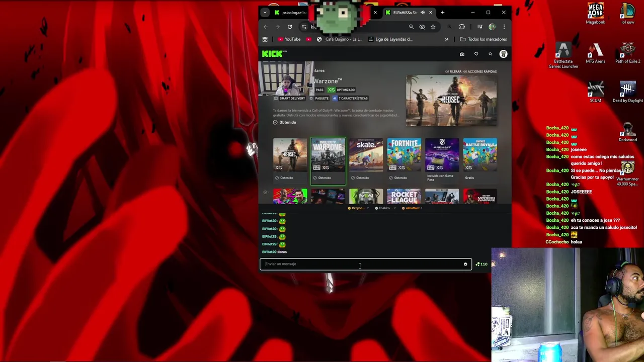Click the zoom magnifier in address bar

pos(411,27)
